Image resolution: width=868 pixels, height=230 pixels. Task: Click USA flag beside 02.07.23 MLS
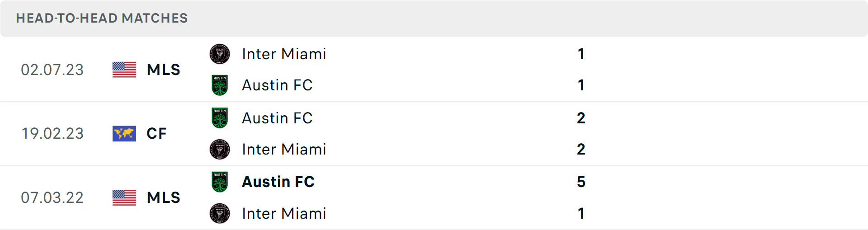pos(124,70)
